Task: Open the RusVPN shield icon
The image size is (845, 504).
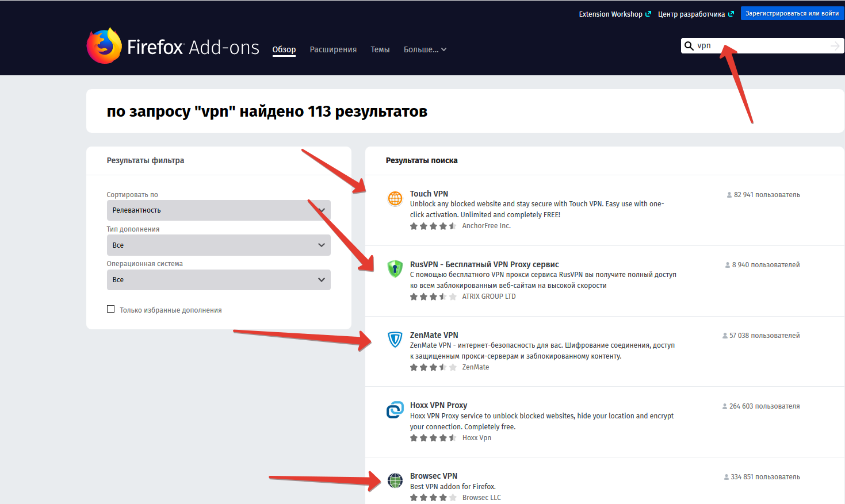Action: pyautogui.click(x=395, y=268)
